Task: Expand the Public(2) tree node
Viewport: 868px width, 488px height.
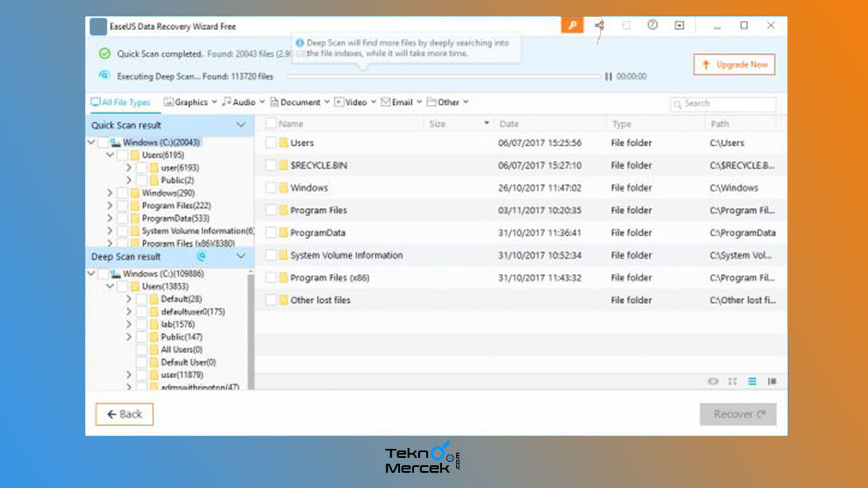Action: click(129, 180)
